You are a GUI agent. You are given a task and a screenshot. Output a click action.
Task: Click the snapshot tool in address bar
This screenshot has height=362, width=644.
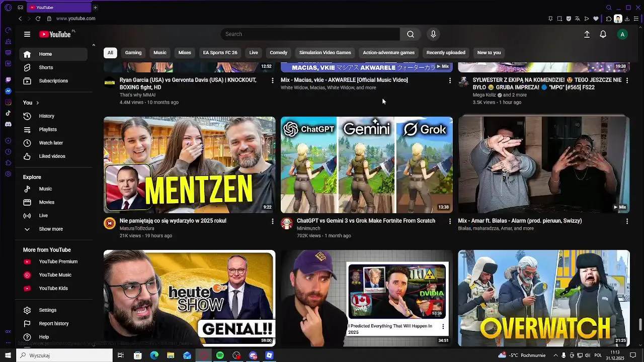coord(559,19)
